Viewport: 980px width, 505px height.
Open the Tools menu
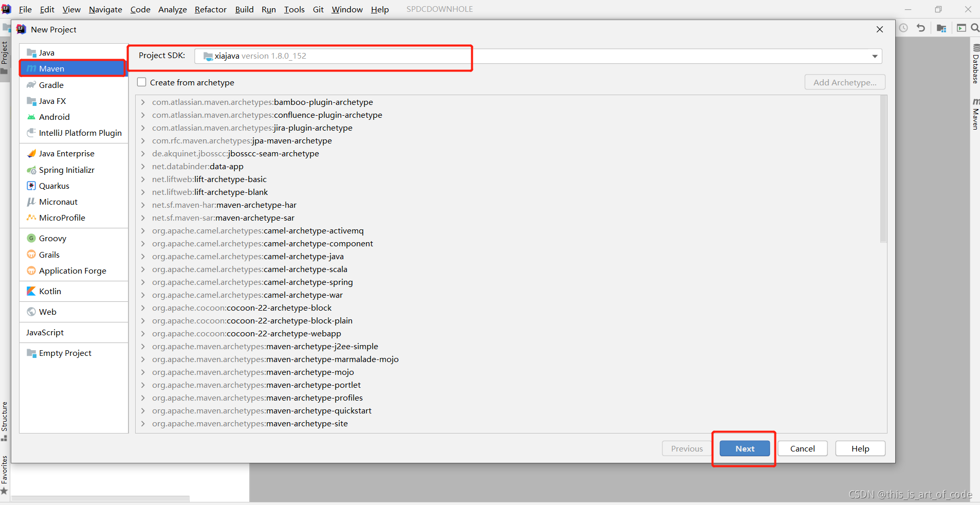click(294, 9)
